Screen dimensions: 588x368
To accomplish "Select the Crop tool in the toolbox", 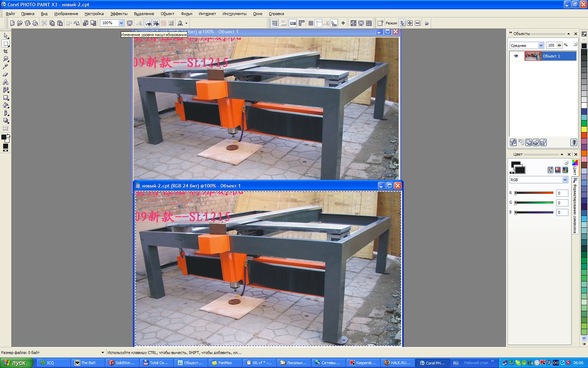I will [x=6, y=51].
